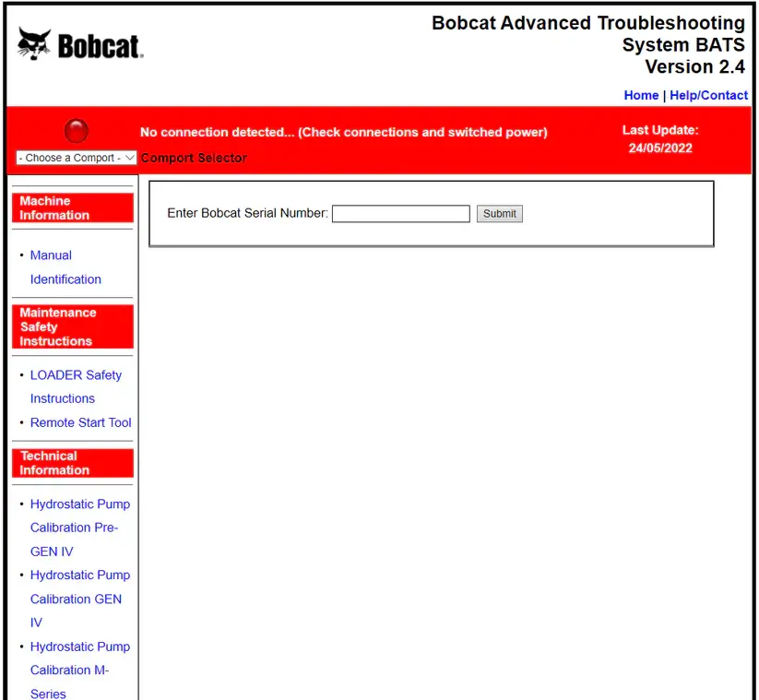759x700 pixels.
Task: Click the Comport Selector label
Action: tap(194, 158)
